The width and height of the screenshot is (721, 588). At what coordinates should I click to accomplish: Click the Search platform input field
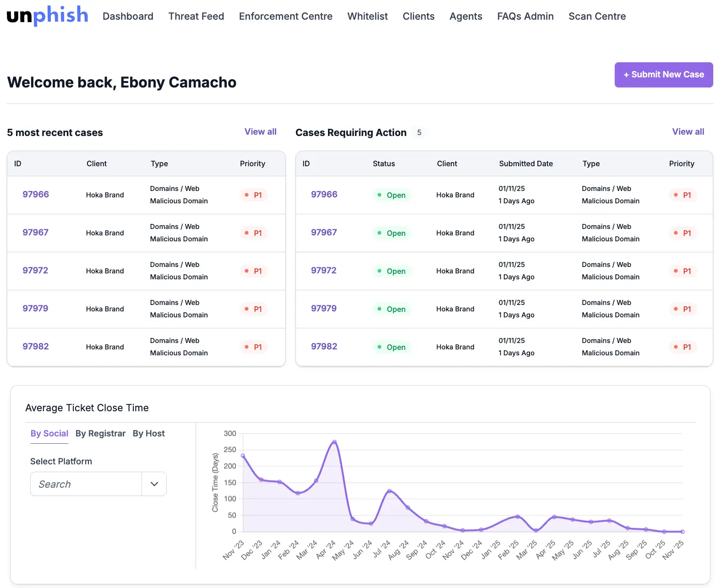coord(86,484)
